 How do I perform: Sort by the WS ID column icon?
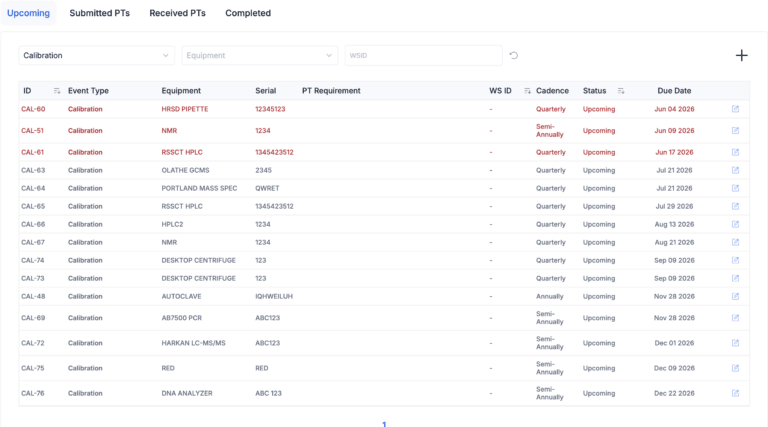(x=527, y=91)
